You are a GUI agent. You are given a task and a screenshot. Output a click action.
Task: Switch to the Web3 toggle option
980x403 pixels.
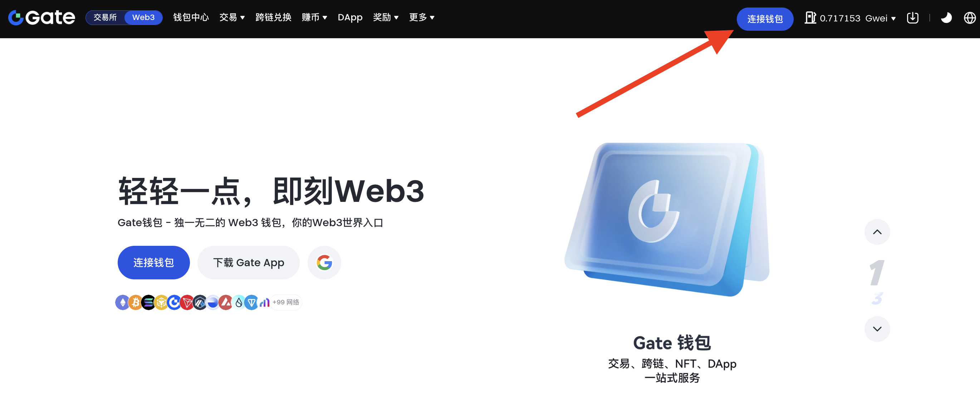click(x=143, y=18)
